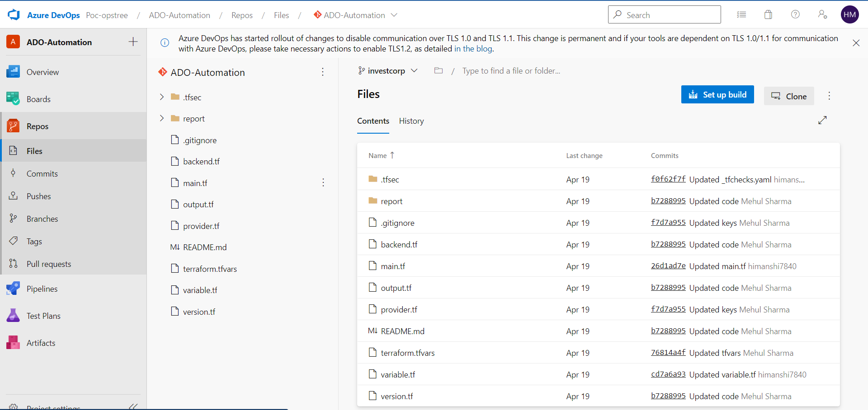Select Files under Repos

click(73, 151)
